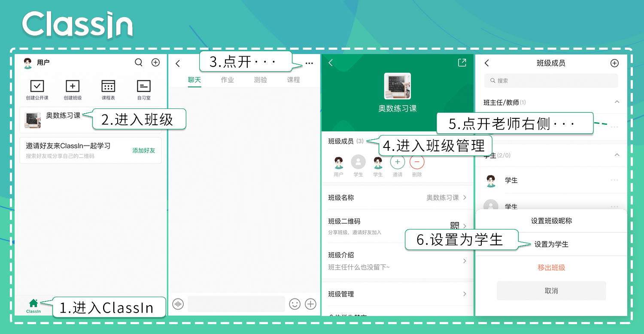Collapse the 学生 section
This screenshot has width=644, height=334.
click(x=617, y=155)
